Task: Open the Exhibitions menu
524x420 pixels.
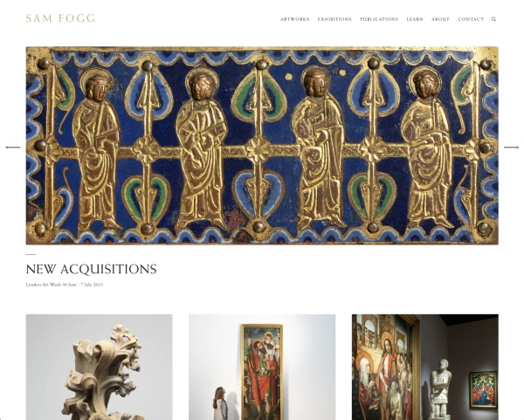Action: tap(334, 19)
